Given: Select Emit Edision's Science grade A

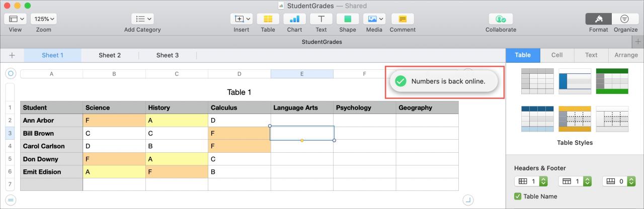Looking at the screenshot, I should [x=114, y=172].
